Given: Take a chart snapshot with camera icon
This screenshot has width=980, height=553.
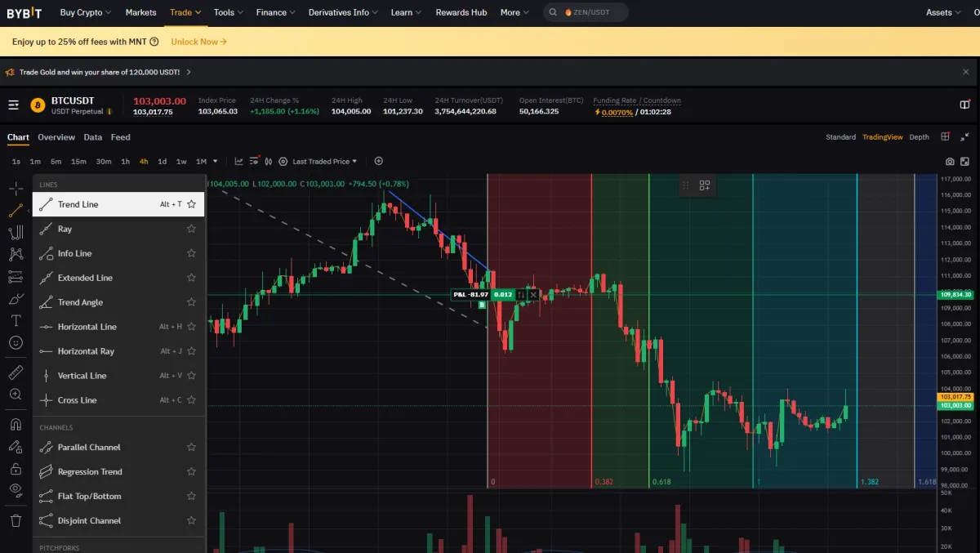Looking at the screenshot, I should point(950,162).
